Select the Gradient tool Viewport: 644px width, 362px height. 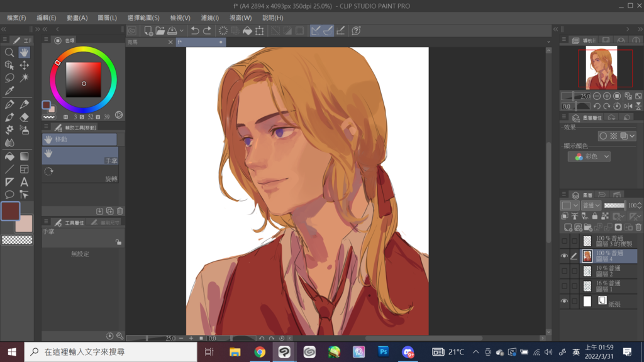tap(25, 156)
